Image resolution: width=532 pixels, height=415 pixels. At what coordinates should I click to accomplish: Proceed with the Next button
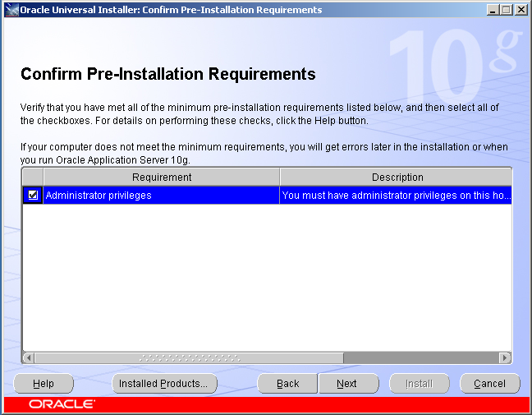(349, 384)
